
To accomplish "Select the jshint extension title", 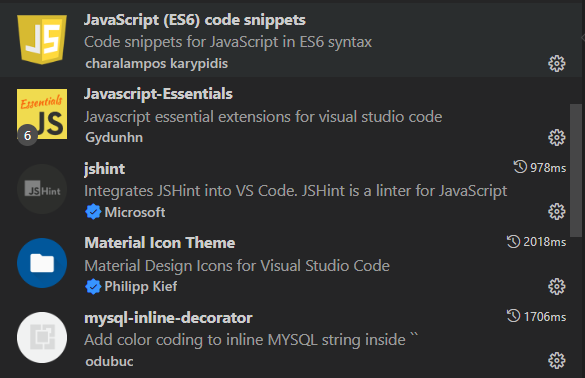I will click(104, 169).
